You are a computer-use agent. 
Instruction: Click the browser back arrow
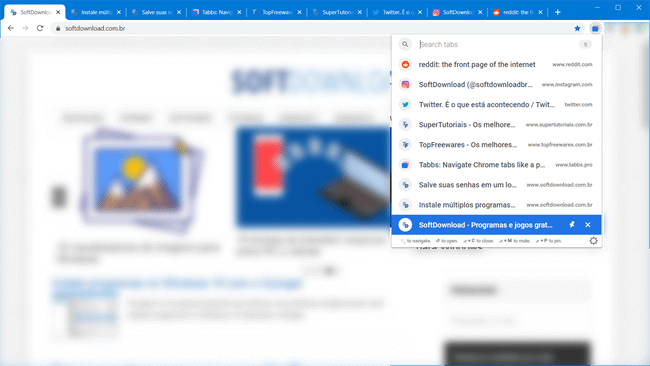11,28
